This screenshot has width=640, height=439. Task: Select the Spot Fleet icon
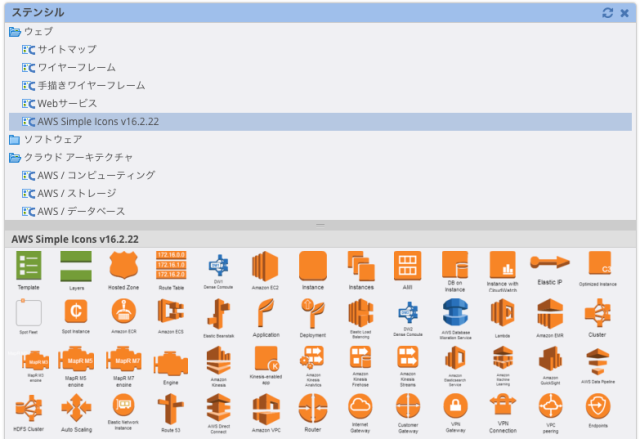[29, 313]
